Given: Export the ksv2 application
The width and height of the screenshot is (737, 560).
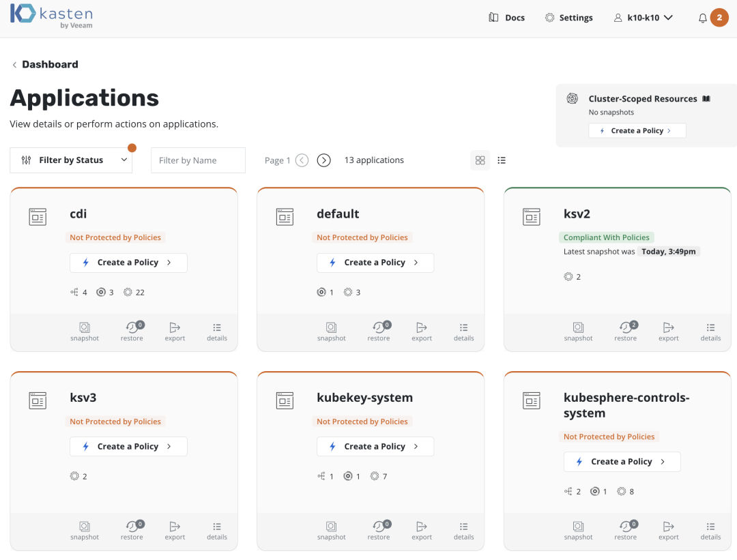Looking at the screenshot, I should click(x=668, y=331).
